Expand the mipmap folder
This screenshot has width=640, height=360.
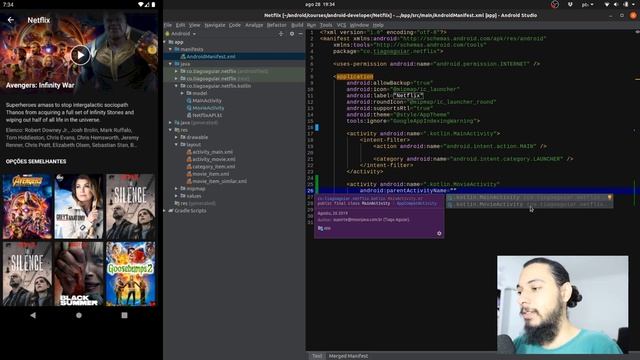point(176,189)
